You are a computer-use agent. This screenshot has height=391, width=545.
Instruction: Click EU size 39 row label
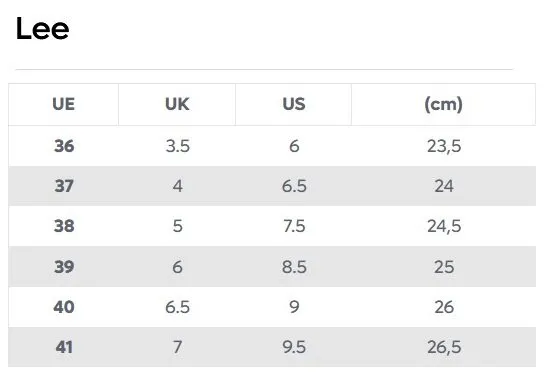tap(64, 267)
